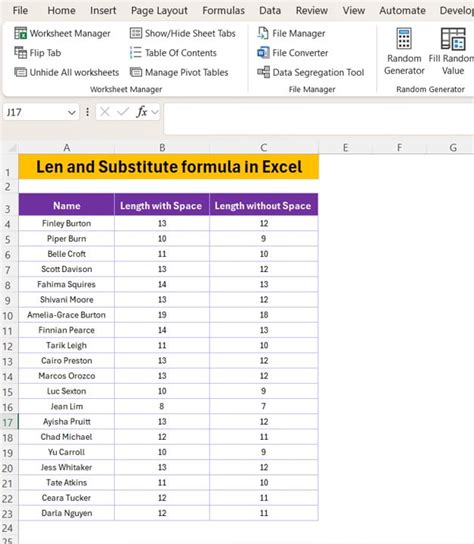Image resolution: width=474 pixels, height=544 pixels.
Task: Click the title cell 'Len and Substitute formula in Excel'
Action: coord(169,167)
